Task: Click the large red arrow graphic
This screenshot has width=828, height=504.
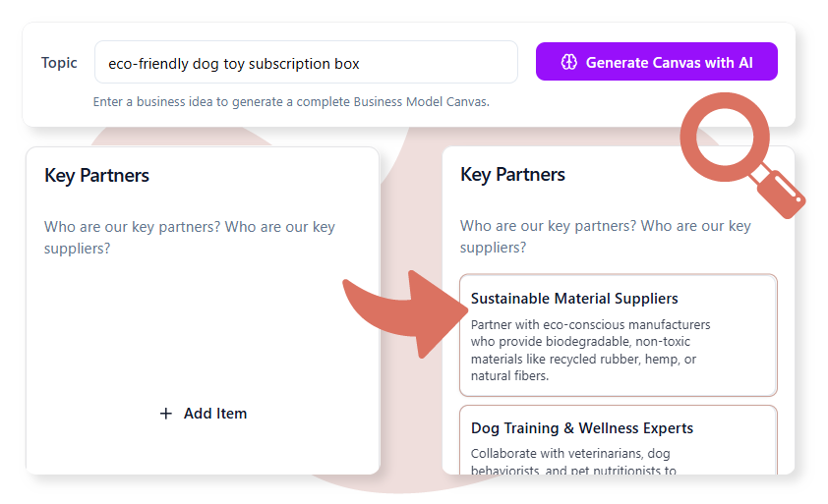Action: click(x=401, y=309)
